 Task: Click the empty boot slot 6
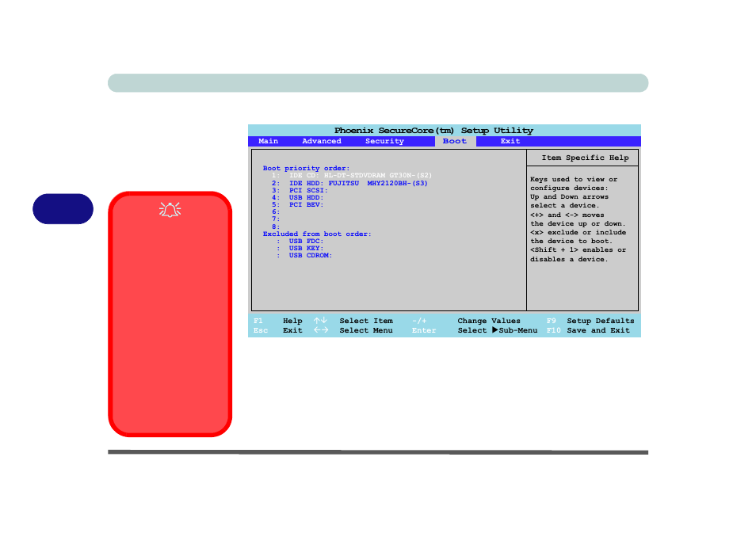[x=275, y=212]
